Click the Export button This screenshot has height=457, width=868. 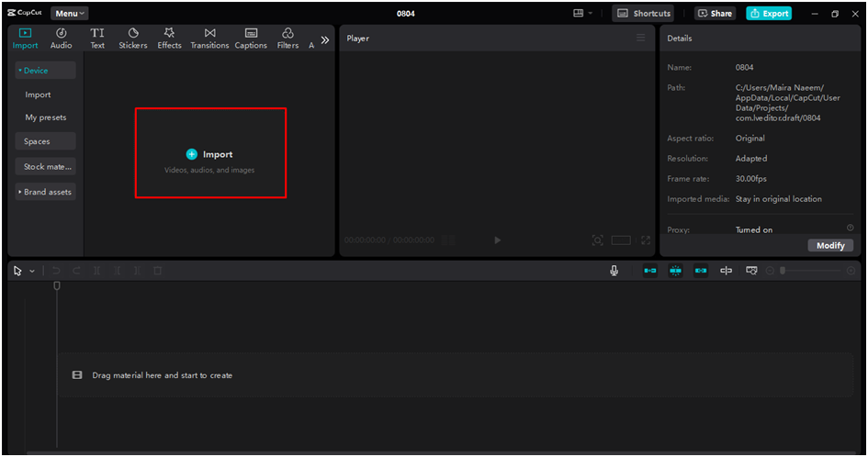pyautogui.click(x=769, y=13)
